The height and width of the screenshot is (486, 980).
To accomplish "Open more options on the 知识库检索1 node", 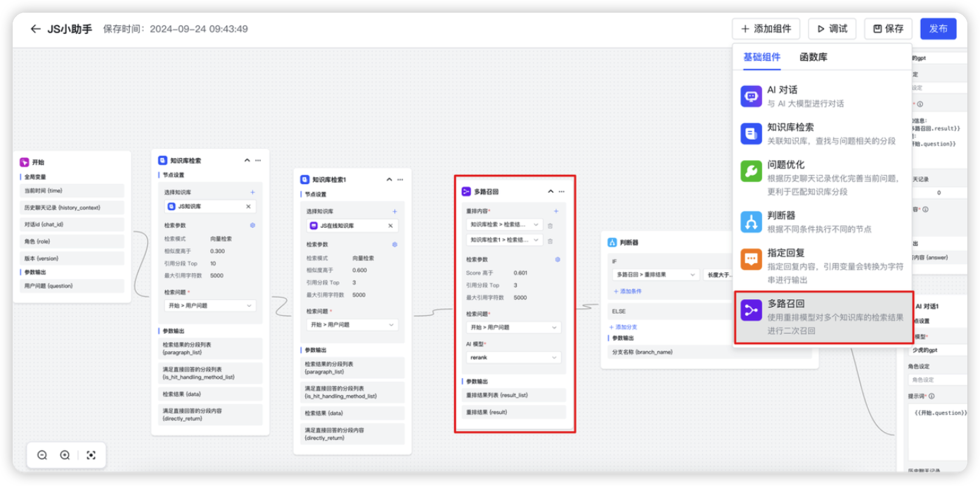I will (400, 179).
